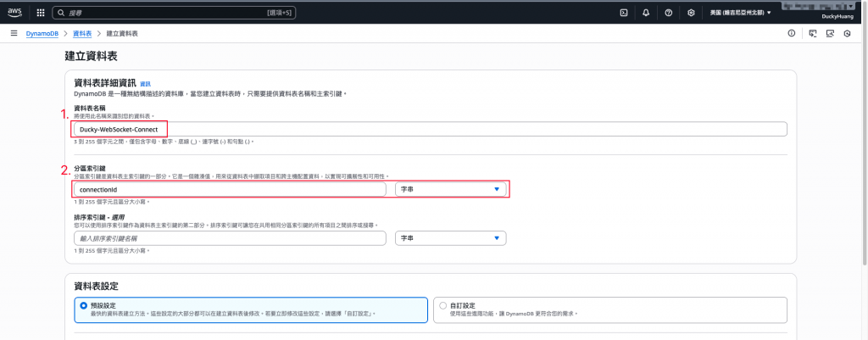Open the region selector 美國 (維吉尼亞州北部)
The height and width of the screenshot is (340, 868).
740,12
